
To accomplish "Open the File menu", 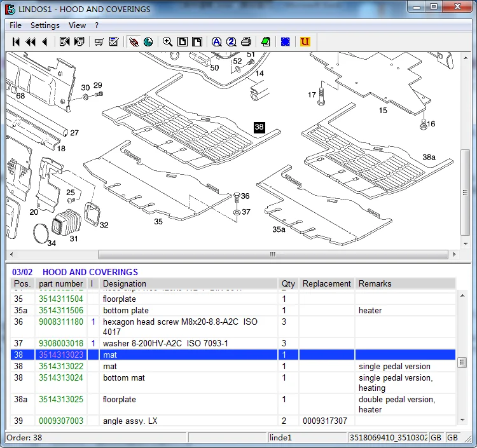I will click(15, 25).
